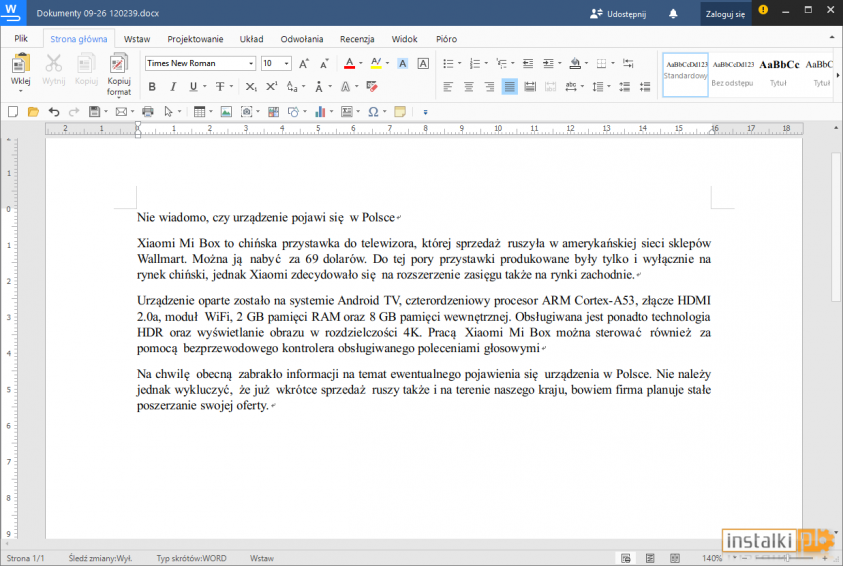Open the Recenzja tab
The image size is (843, 566).
point(357,39)
